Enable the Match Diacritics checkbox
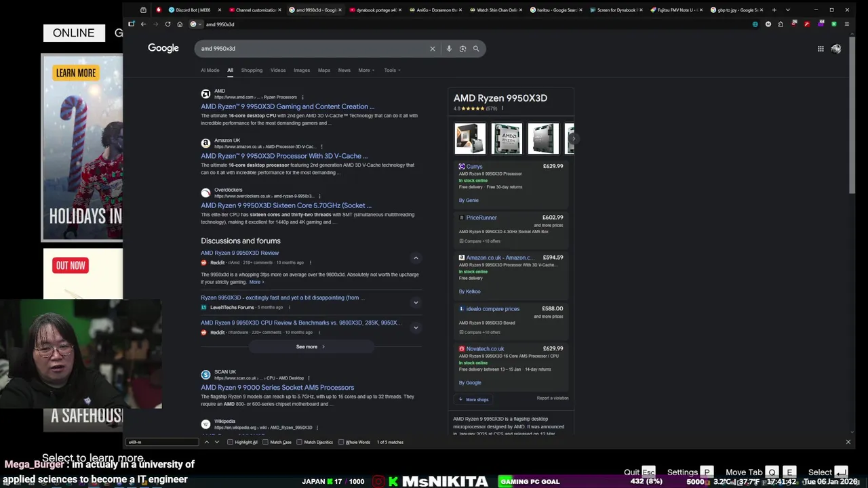This screenshot has height=488, width=868. pos(299,442)
